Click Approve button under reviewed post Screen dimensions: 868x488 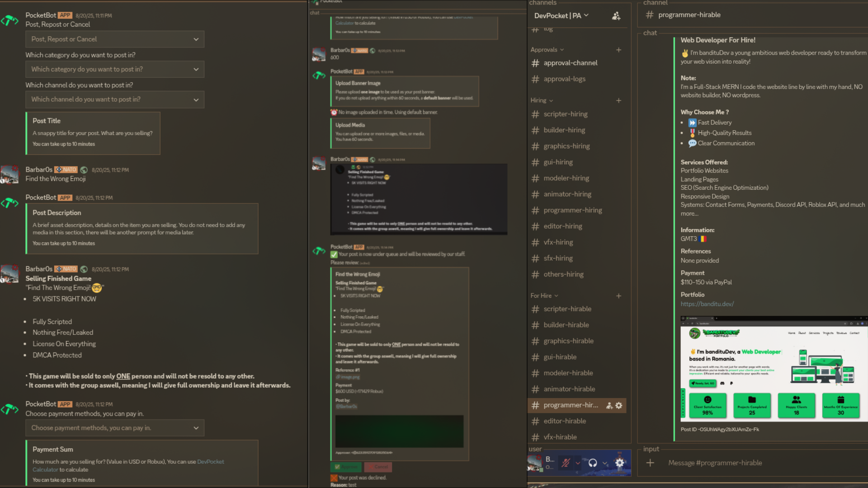345,467
